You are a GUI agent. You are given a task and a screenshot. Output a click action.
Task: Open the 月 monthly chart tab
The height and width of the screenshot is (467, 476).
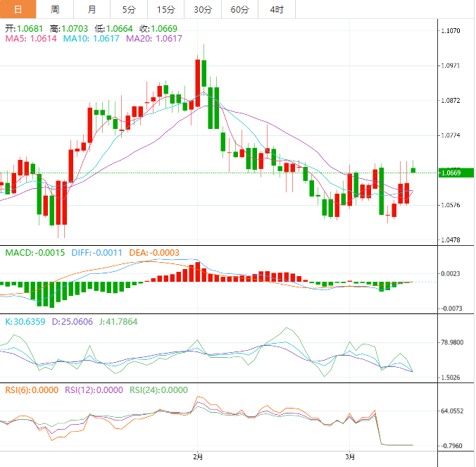click(92, 9)
